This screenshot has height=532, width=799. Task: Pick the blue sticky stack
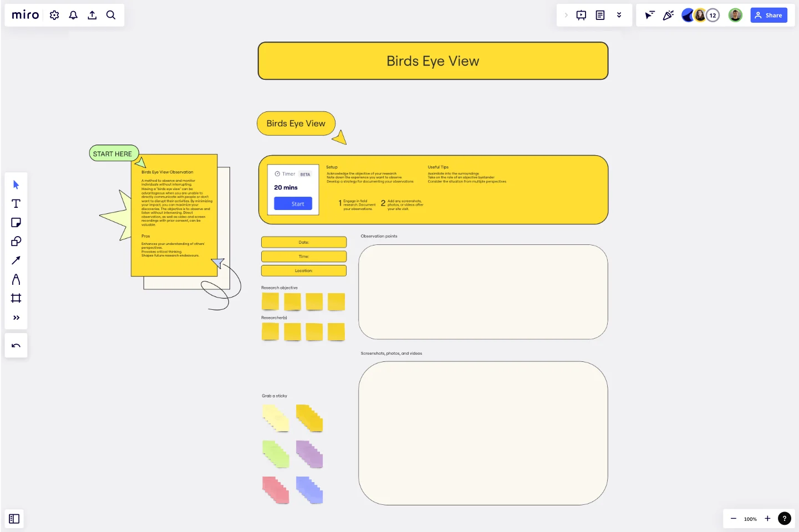pos(309,490)
